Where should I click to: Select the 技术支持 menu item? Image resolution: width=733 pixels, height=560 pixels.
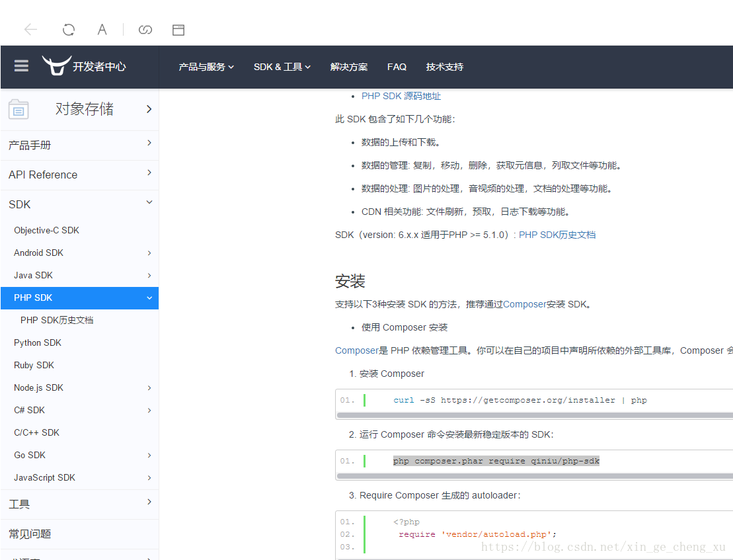pos(445,67)
